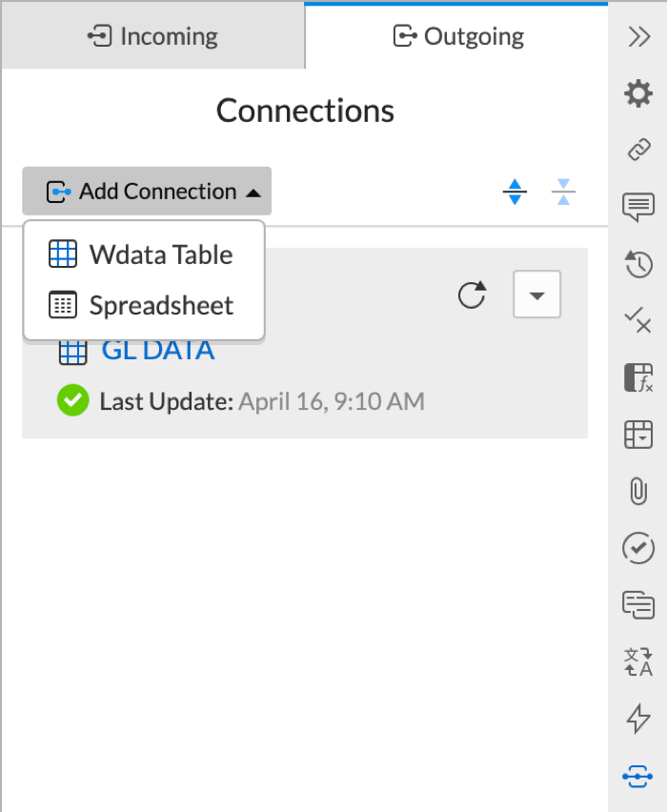
Task: Refresh the GL DATA connection
Action: pyautogui.click(x=472, y=294)
